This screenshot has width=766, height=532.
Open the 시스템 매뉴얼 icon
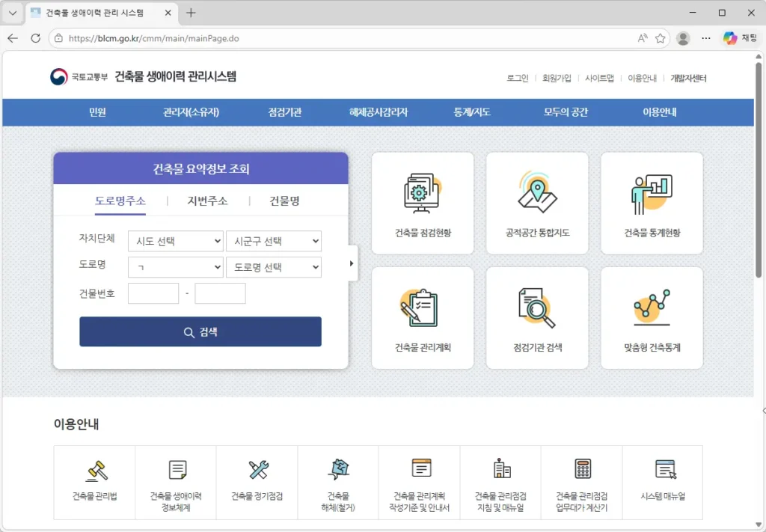[664, 470]
